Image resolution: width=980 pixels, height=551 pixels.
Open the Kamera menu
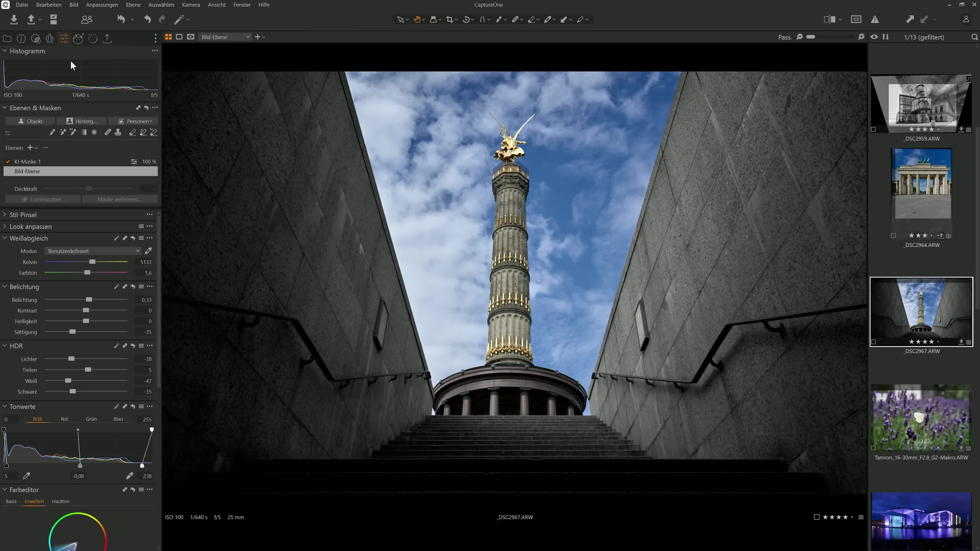(191, 5)
